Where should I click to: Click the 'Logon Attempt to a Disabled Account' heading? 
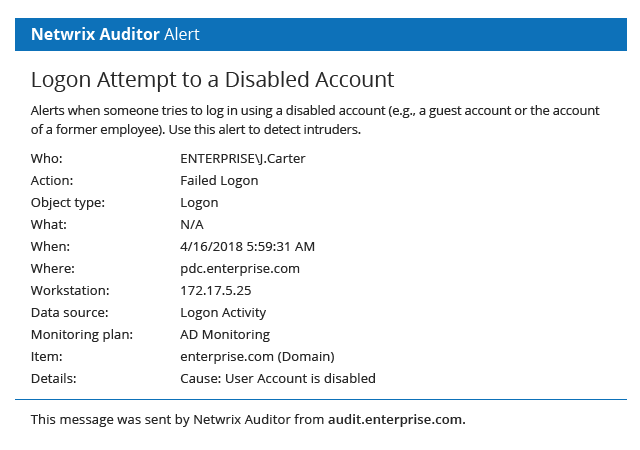point(212,79)
